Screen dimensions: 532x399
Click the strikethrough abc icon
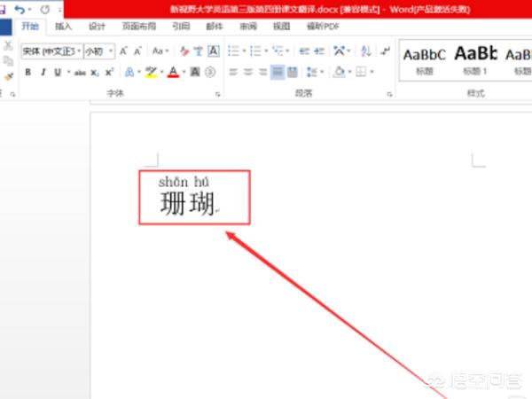coord(80,72)
